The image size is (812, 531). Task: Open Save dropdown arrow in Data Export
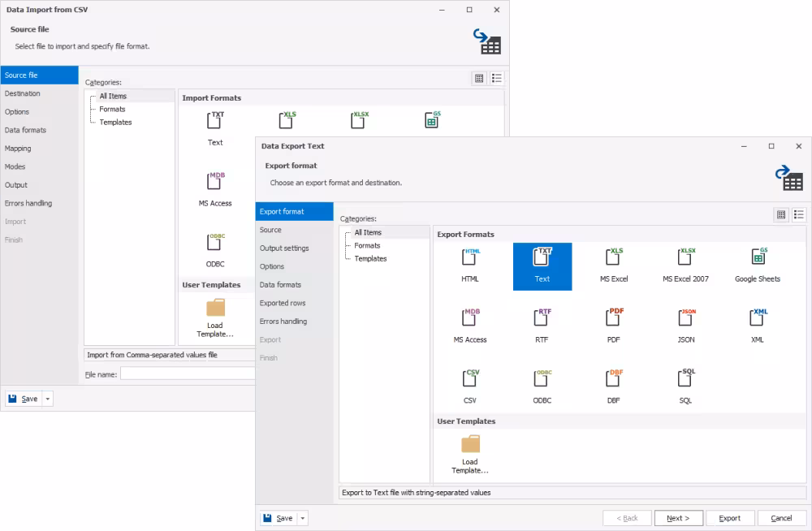[x=303, y=518]
